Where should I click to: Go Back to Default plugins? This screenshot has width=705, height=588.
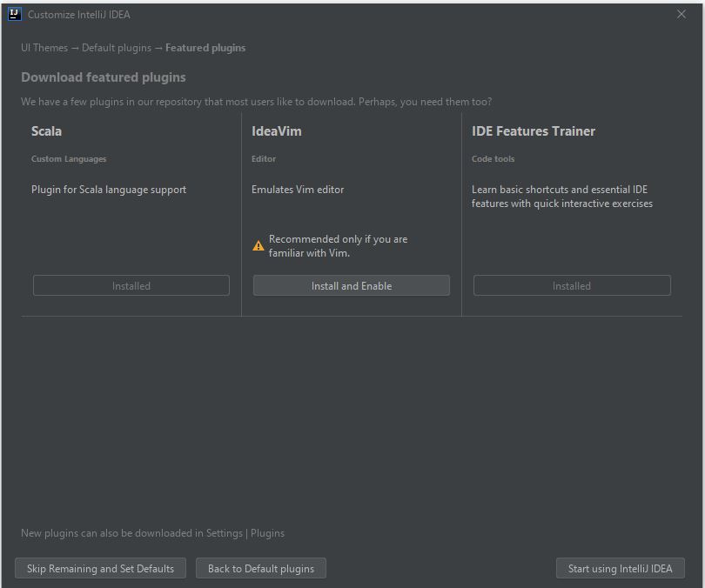(261, 568)
